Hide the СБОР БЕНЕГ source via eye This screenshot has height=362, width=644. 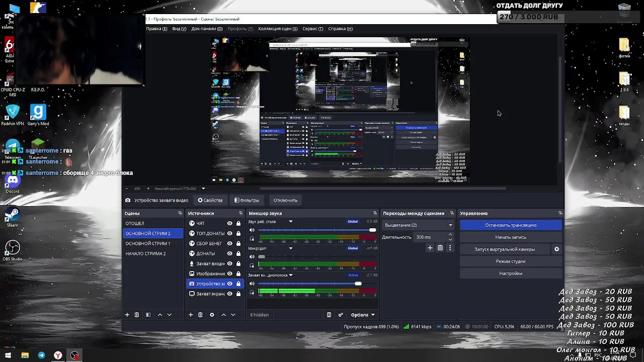(x=229, y=243)
